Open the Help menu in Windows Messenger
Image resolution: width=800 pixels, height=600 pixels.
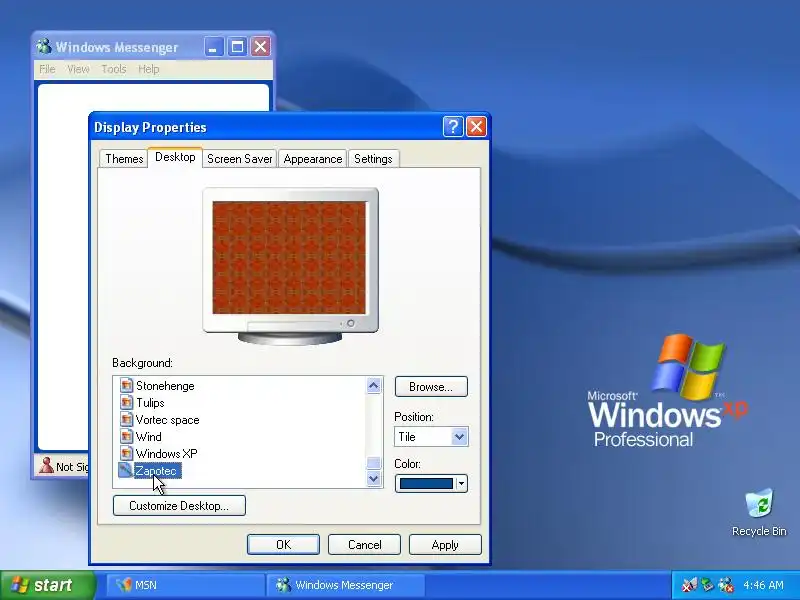pos(148,69)
